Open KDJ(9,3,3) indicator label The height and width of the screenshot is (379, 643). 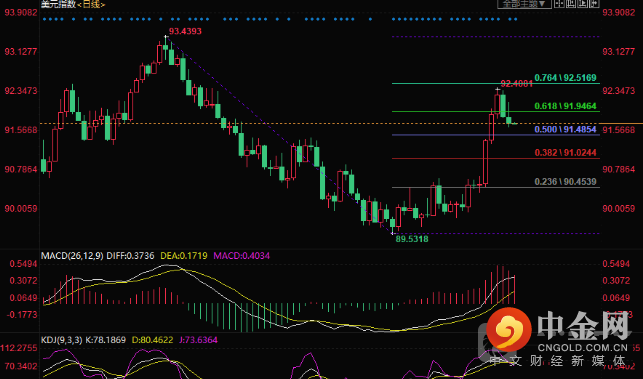tap(62, 340)
